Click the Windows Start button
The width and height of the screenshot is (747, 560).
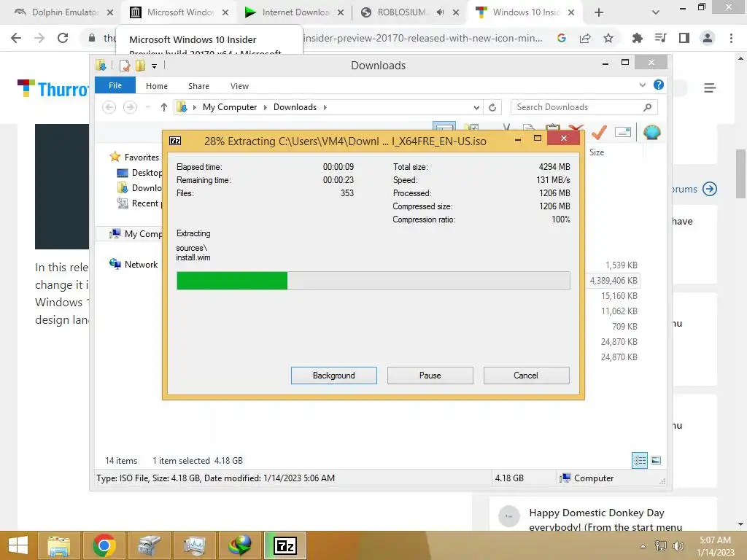click(x=18, y=545)
